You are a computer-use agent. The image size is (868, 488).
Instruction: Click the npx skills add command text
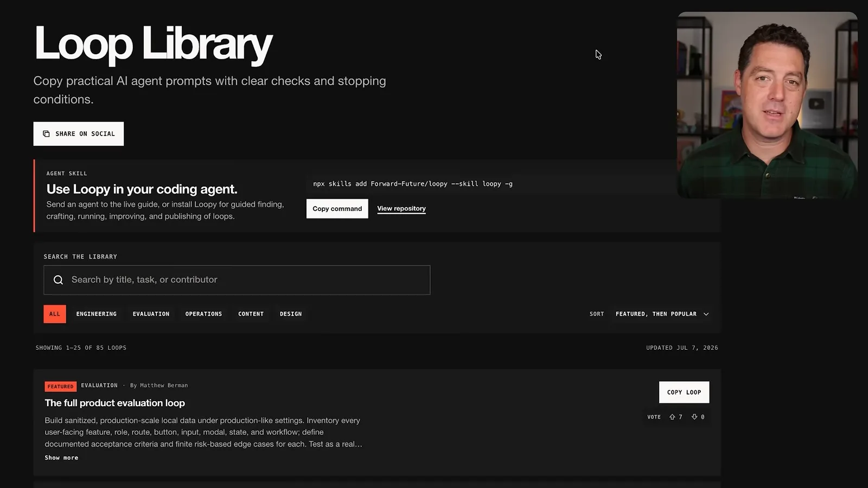413,184
